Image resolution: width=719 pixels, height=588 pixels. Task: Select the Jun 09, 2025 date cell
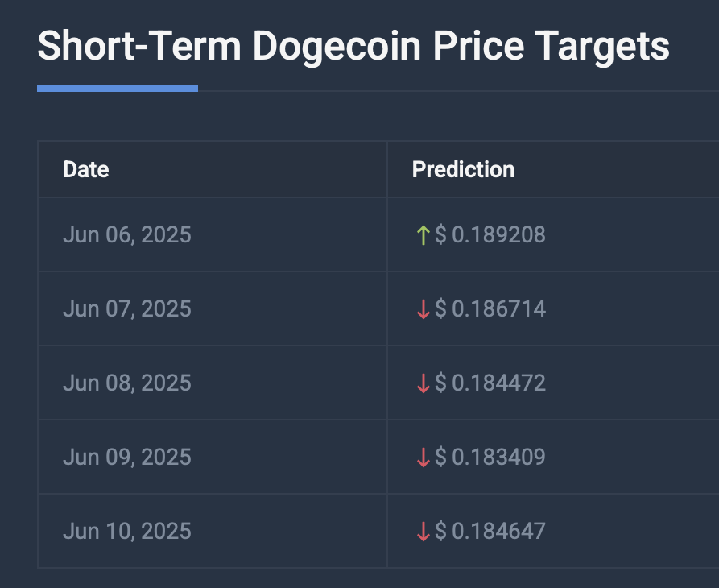[127, 458]
